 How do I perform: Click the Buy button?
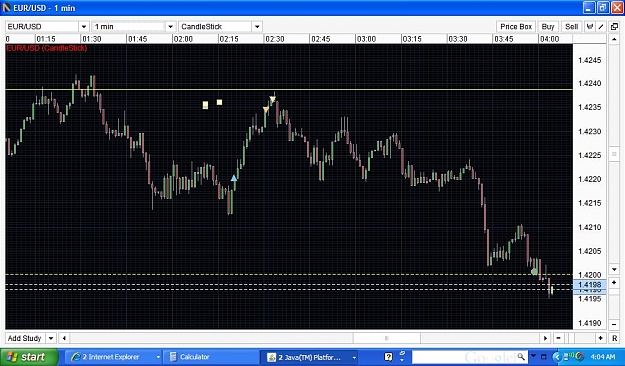pyautogui.click(x=548, y=27)
